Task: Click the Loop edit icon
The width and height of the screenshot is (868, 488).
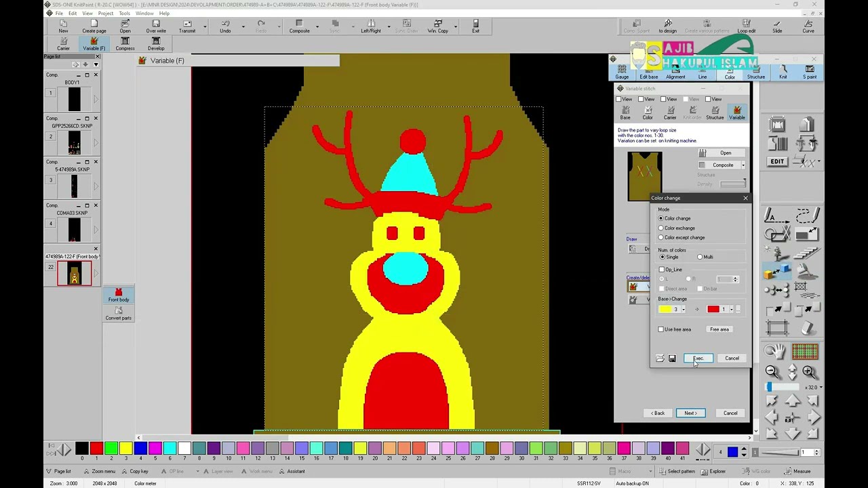Action: 746,26
